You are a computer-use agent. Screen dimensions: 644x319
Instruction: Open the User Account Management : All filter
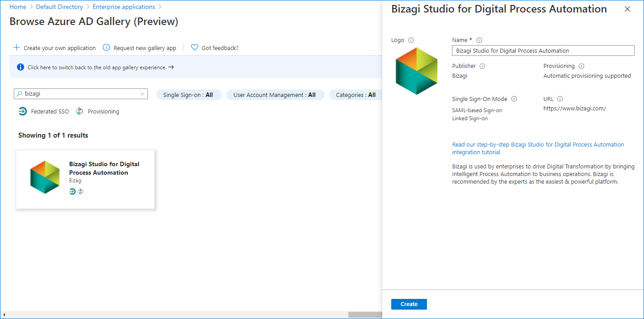pos(275,95)
